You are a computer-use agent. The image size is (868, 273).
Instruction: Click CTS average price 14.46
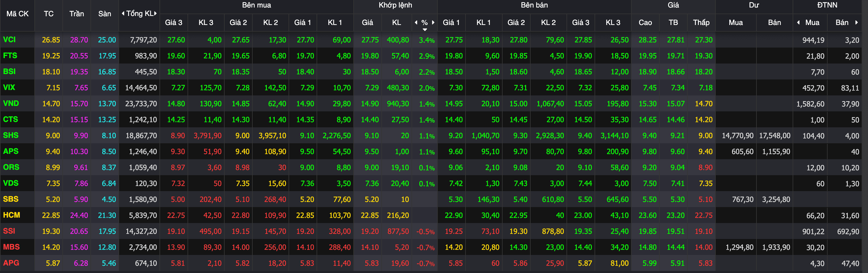coord(675,120)
